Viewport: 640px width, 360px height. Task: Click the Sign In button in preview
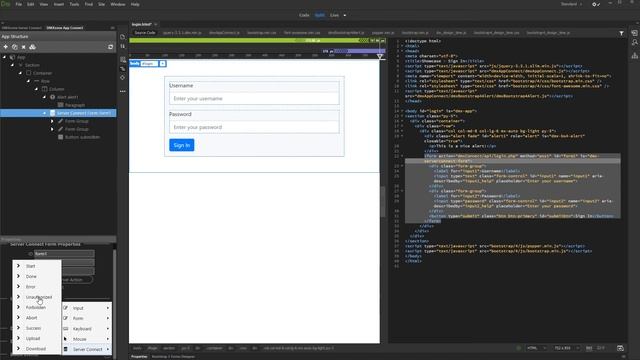pos(182,145)
